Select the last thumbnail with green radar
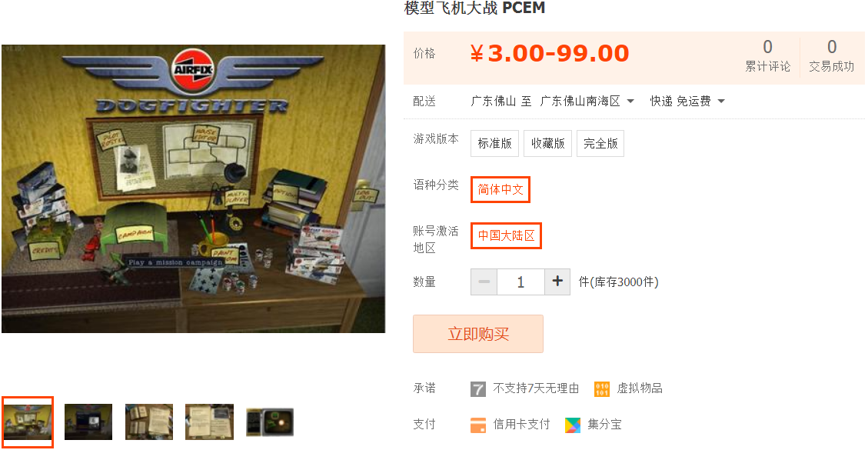The width and height of the screenshot is (868, 450). click(x=270, y=422)
